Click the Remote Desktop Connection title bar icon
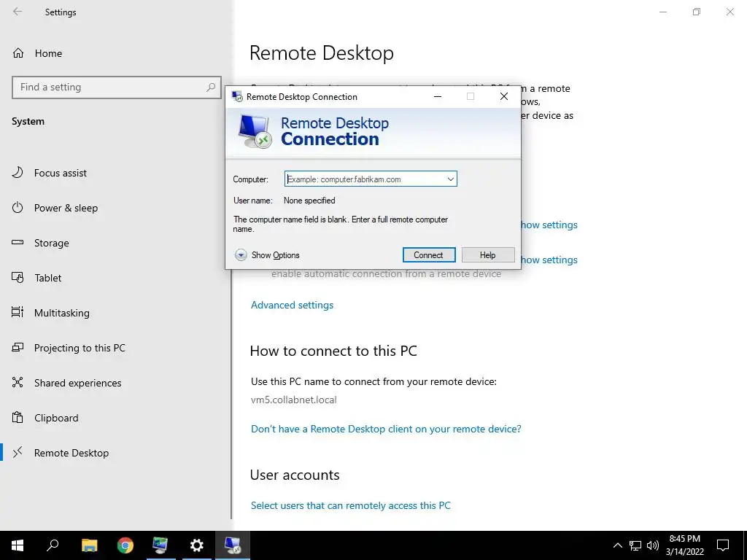This screenshot has height=560, width=747. (237, 97)
